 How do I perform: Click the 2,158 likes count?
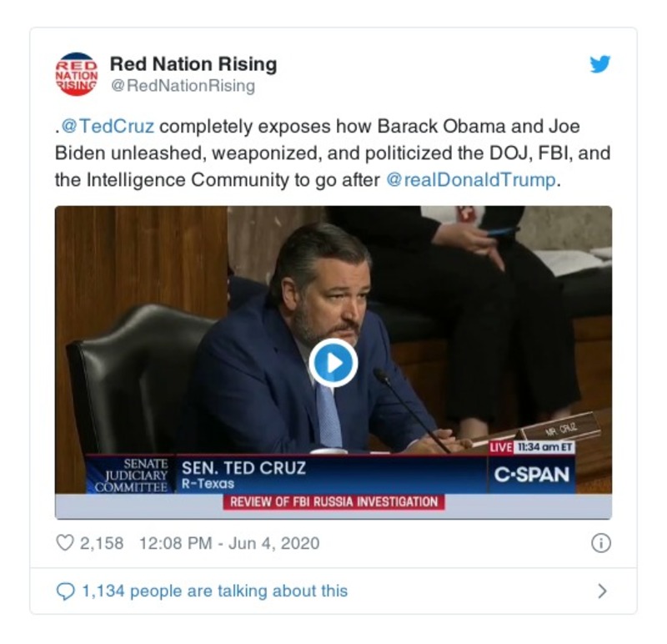point(101,543)
